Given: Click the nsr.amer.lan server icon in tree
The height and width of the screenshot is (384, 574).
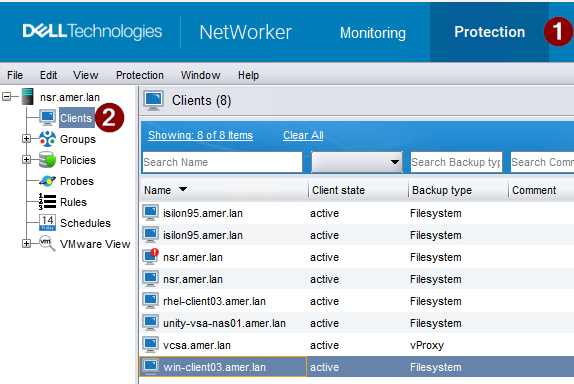Looking at the screenshot, I should pos(28,97).
